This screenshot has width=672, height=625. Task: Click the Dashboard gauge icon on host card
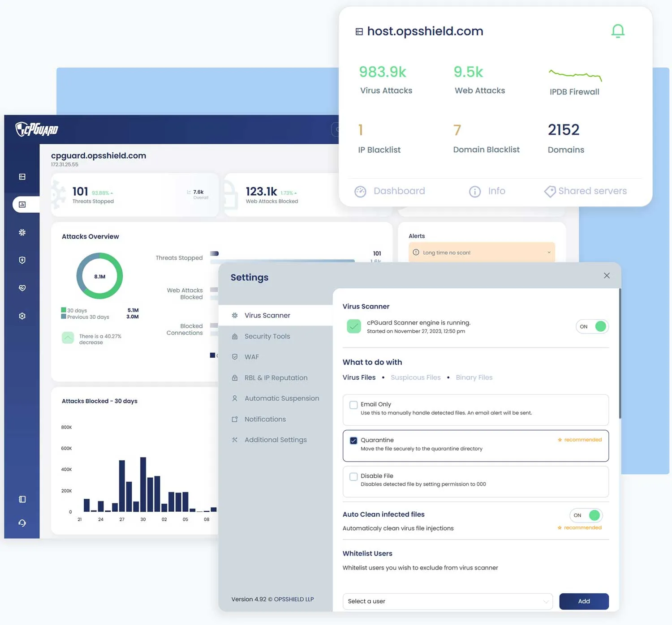[360, 192]
